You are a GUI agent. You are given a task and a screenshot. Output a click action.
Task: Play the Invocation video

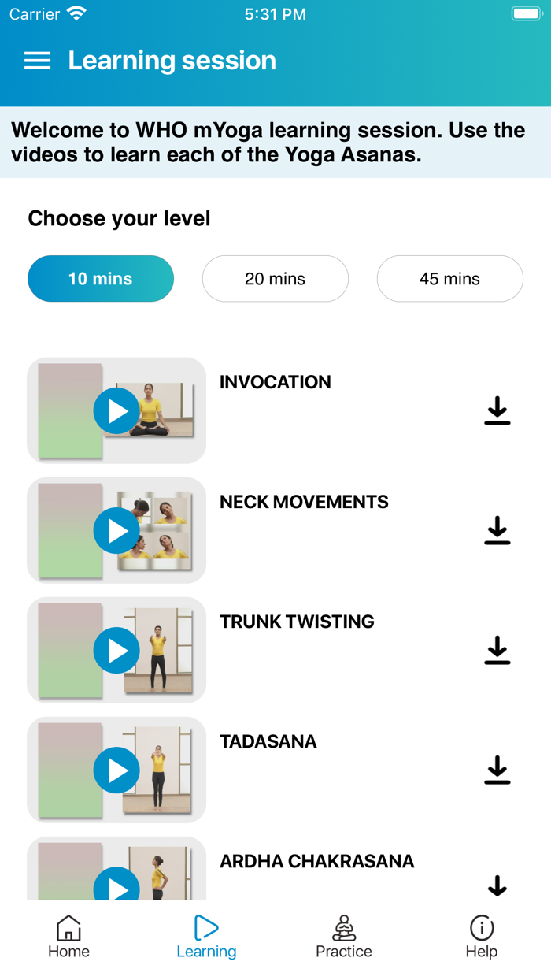tap(116, 410)
